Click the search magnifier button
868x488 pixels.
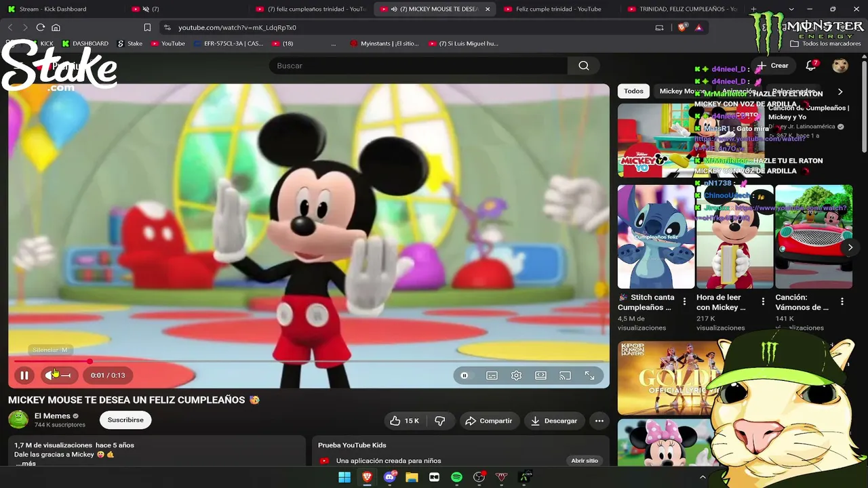[584, 66]
